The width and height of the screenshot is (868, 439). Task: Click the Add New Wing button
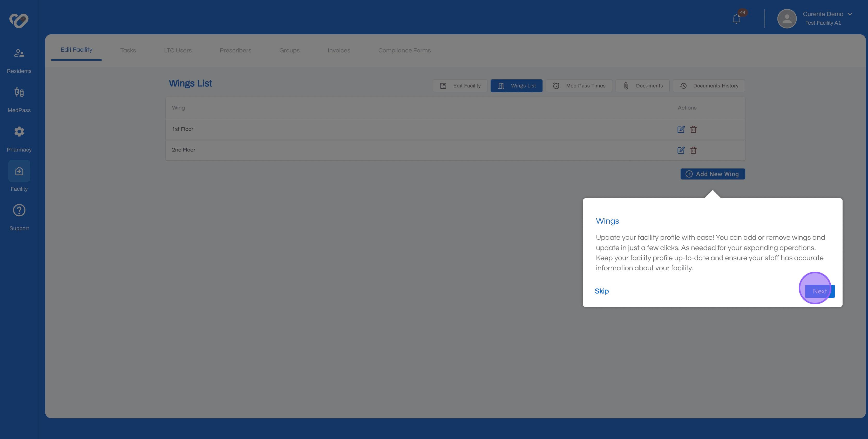pyautogui.click(x=713, y=174)
